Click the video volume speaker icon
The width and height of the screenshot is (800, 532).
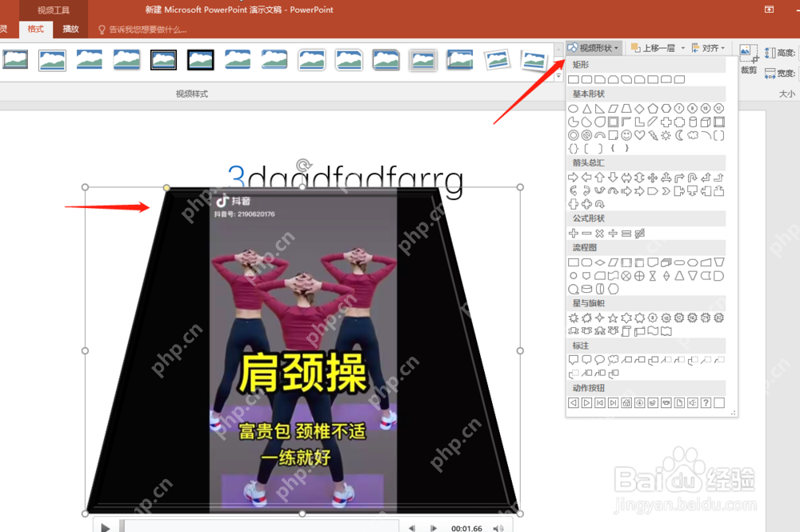coord(498,529)
